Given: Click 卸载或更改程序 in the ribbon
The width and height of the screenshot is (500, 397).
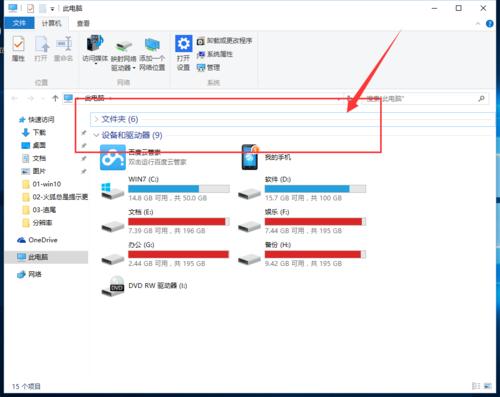Looking at the screenshot, I should [224, 41].
